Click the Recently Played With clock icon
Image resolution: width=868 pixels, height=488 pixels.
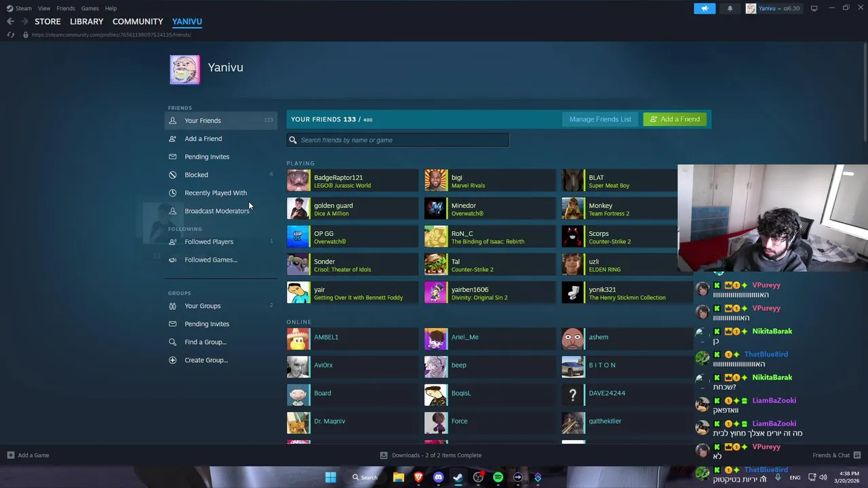click(x=172, y=192)
